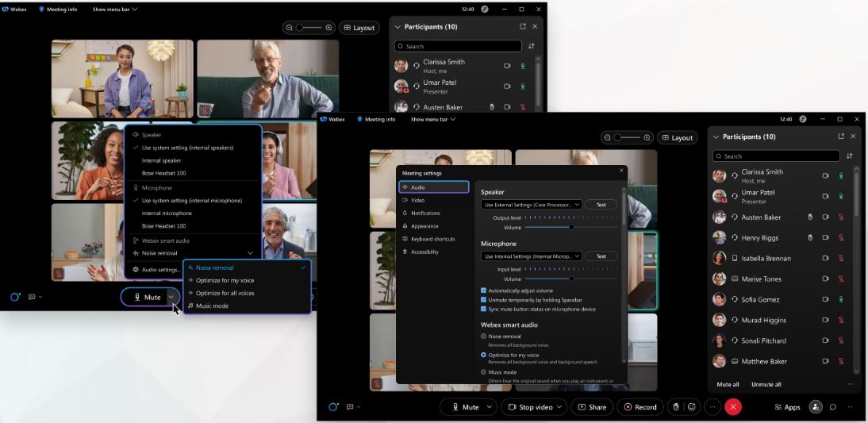The height and width of the screenshot is (423, 868).
Task: Collapse the Participants panel in the back window
Action: tap(398, 26)
